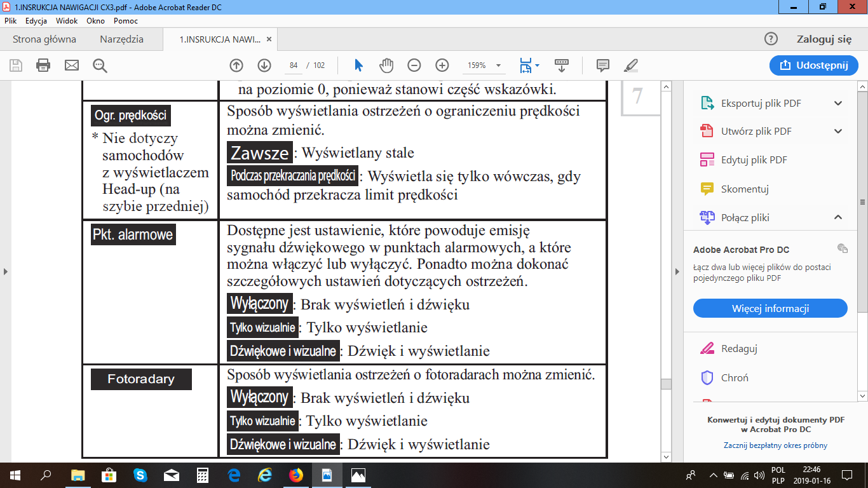Viewport: 868px width, 488px height.
Task: Click Zacznij bezpłatny okres próbny link
Action: click(x=775, y=445)
